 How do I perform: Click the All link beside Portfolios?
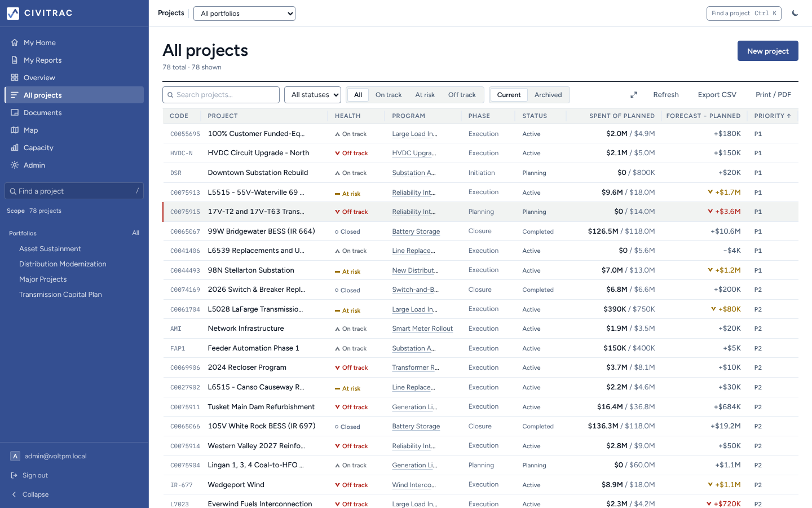click(136, 233)
